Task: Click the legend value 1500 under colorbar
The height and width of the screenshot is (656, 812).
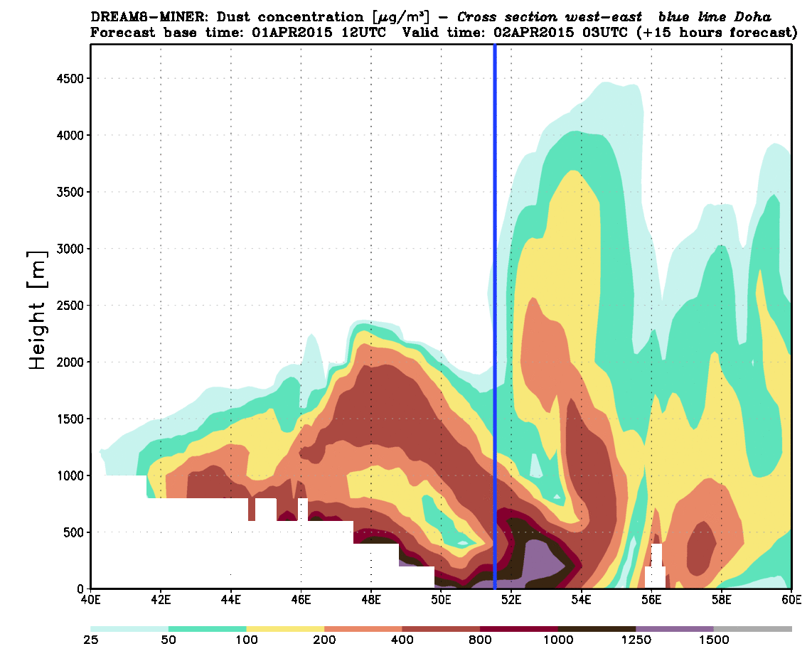Action: [714, 640]
